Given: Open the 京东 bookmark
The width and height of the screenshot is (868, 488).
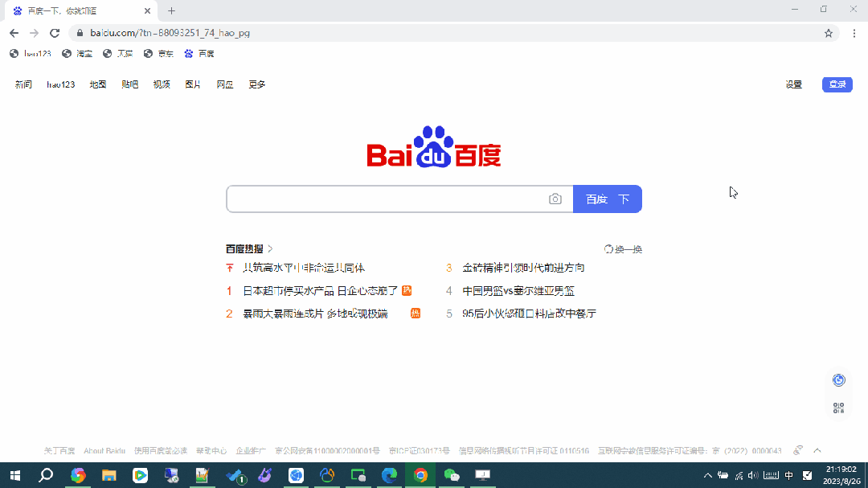Looking at the screenshot, I should pos(158,54).
